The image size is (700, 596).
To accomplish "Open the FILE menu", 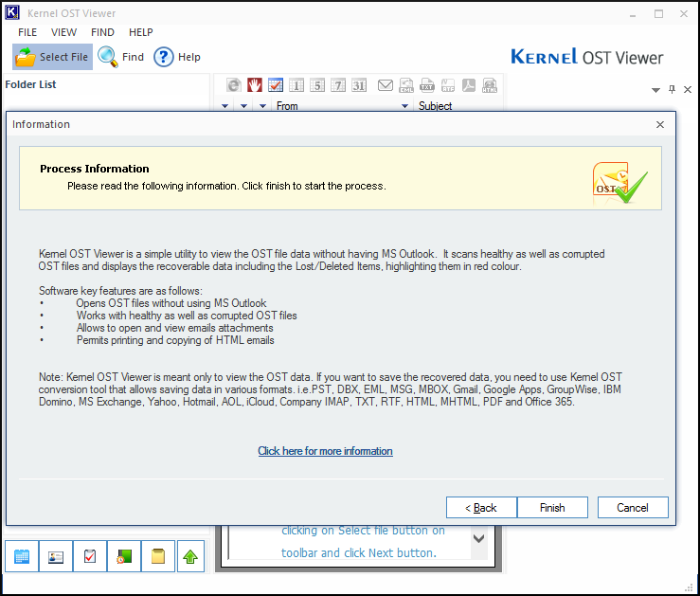I will point(27,32).
